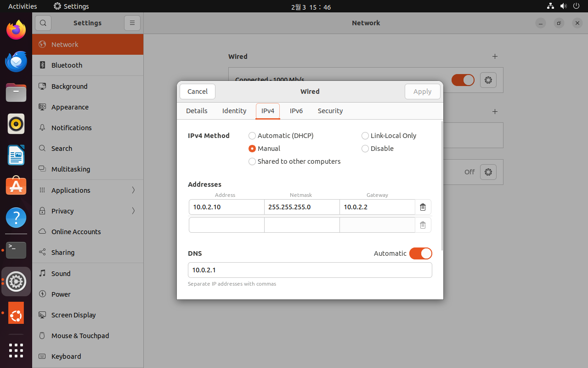588x368 pixels.
Task: Click the empty second-row Netmask field
Action: click(x=302, y=225)
